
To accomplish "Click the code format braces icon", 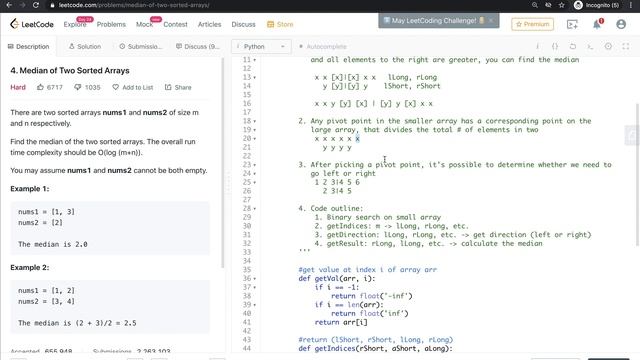I will 555,46.
